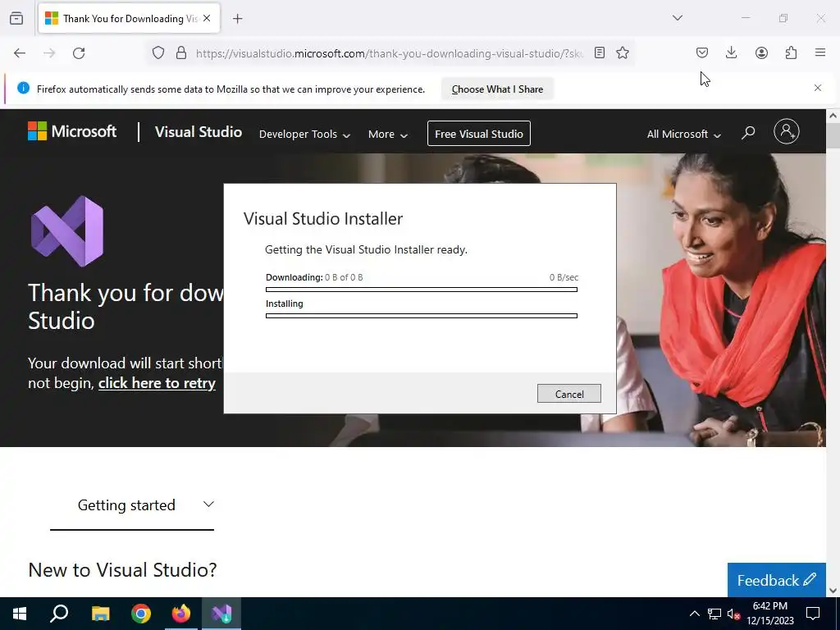
Task: Click the muted volume tray icon
Action: (734, 614)
